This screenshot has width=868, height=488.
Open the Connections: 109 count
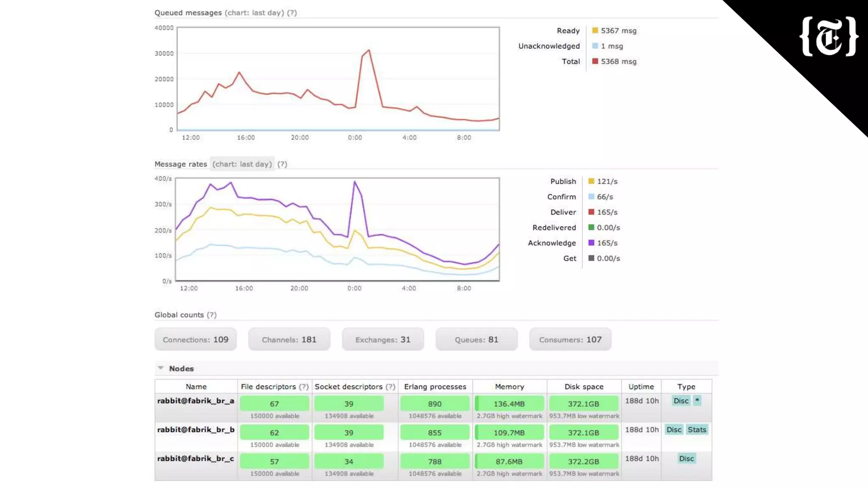click(195, 339)
